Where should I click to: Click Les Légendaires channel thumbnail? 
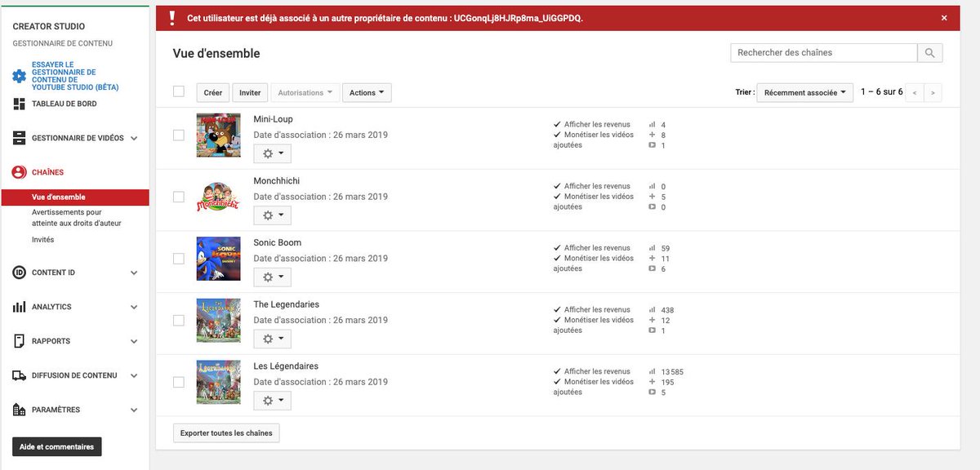tap(219, 382)
